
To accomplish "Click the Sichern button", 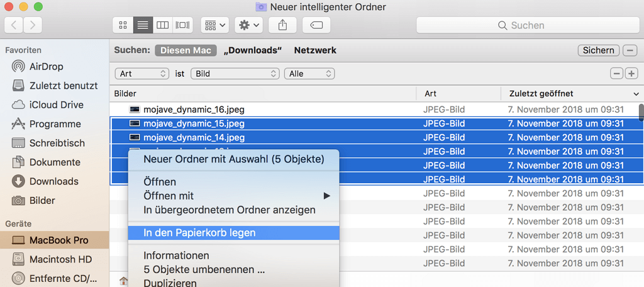I will pyautogui.click(x=599, y=50).
